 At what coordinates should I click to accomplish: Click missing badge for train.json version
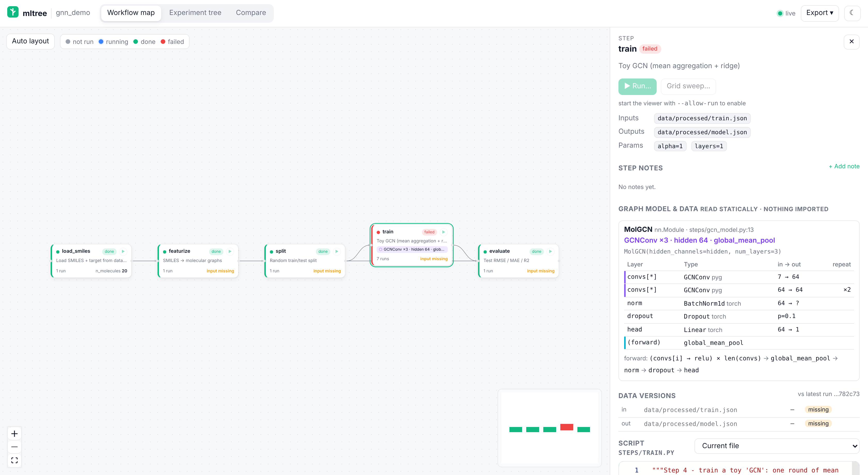coord(818,409)
